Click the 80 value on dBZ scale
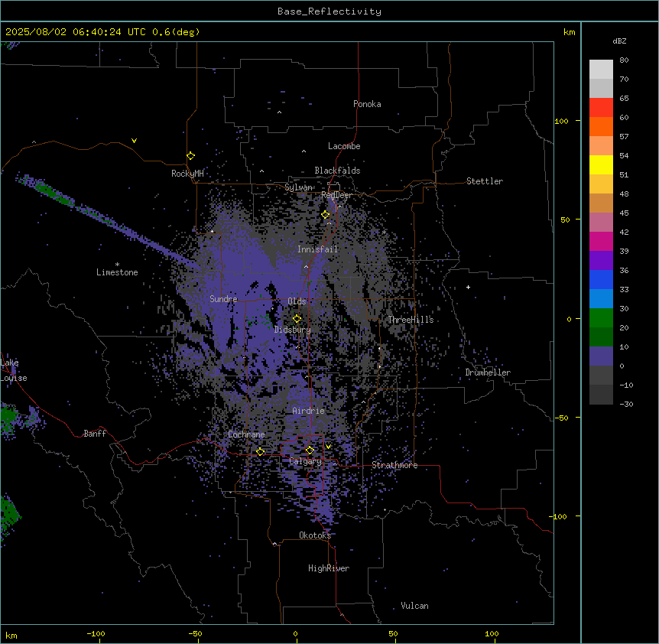This screenshot has height=644, width=659. 624,60
